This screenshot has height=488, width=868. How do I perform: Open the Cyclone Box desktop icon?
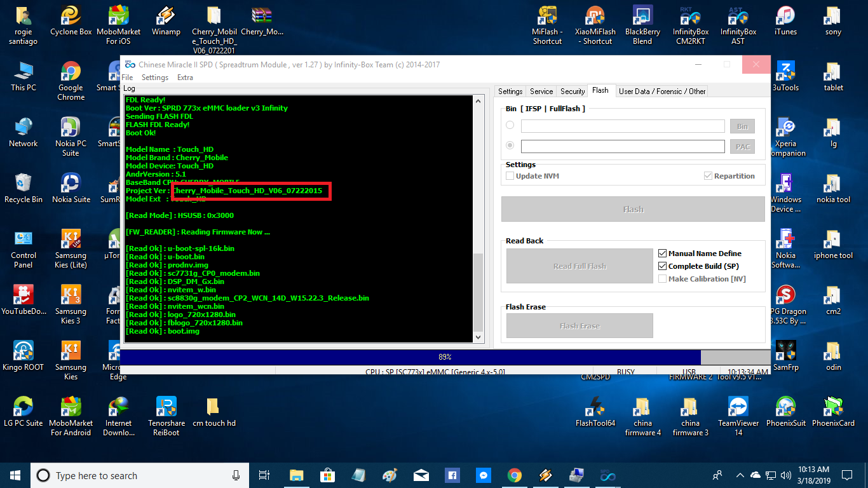pos(71,21)
